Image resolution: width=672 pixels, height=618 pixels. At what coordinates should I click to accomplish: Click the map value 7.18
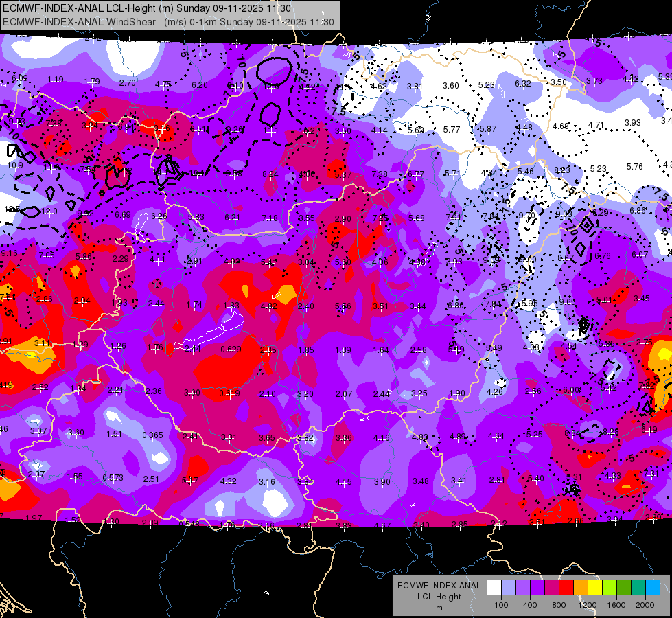coord(270,219)
